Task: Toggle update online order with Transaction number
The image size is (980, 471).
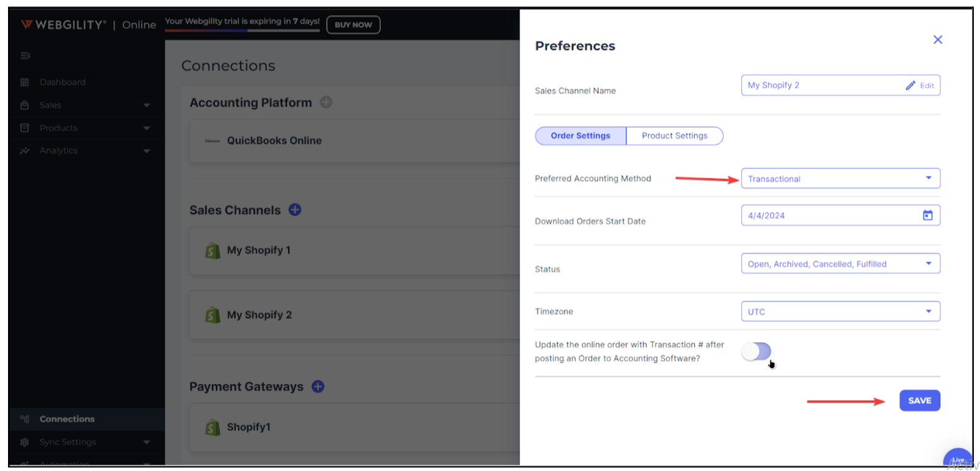Action: pos(757,351)
